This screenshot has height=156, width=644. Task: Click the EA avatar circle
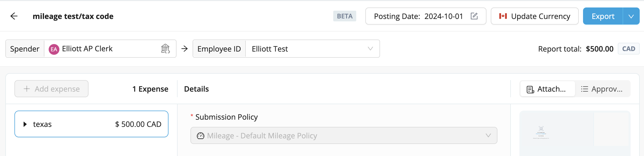coord(54,49)
